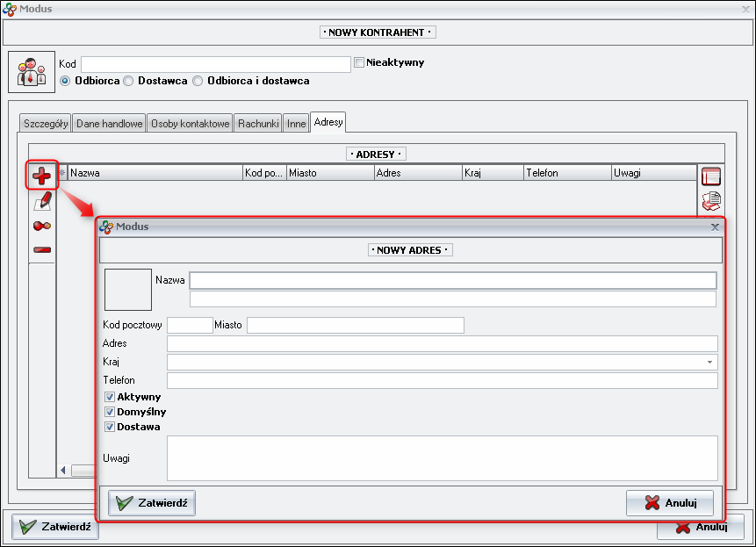
Task: Uncheck the Aktywny checkbox
Action: tap(110, 397)
